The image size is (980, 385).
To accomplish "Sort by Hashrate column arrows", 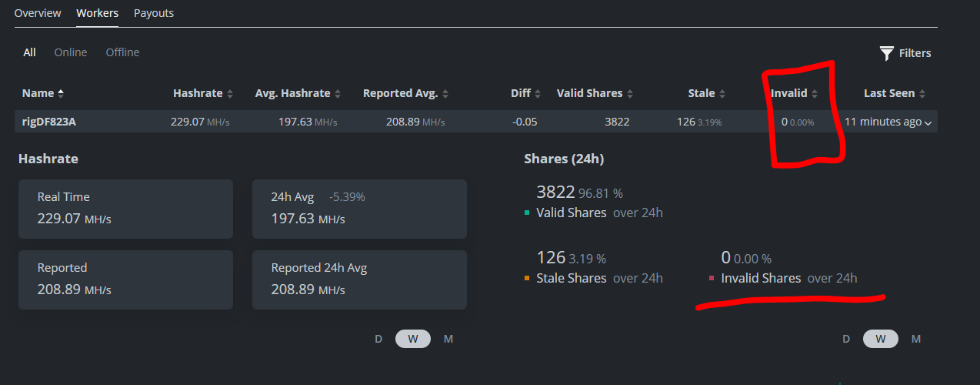I will pos(229,93).
